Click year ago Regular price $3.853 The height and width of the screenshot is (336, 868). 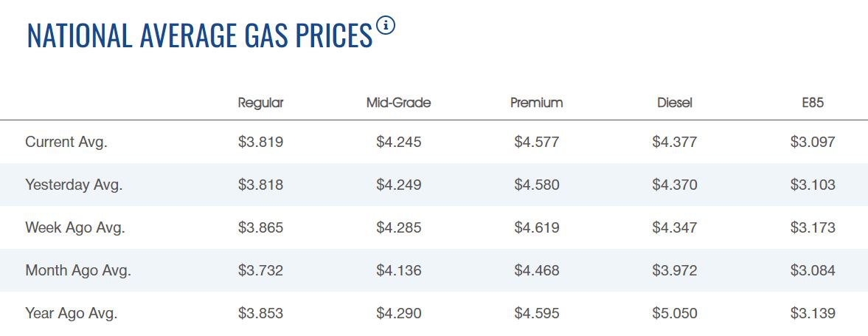(261, 313)
